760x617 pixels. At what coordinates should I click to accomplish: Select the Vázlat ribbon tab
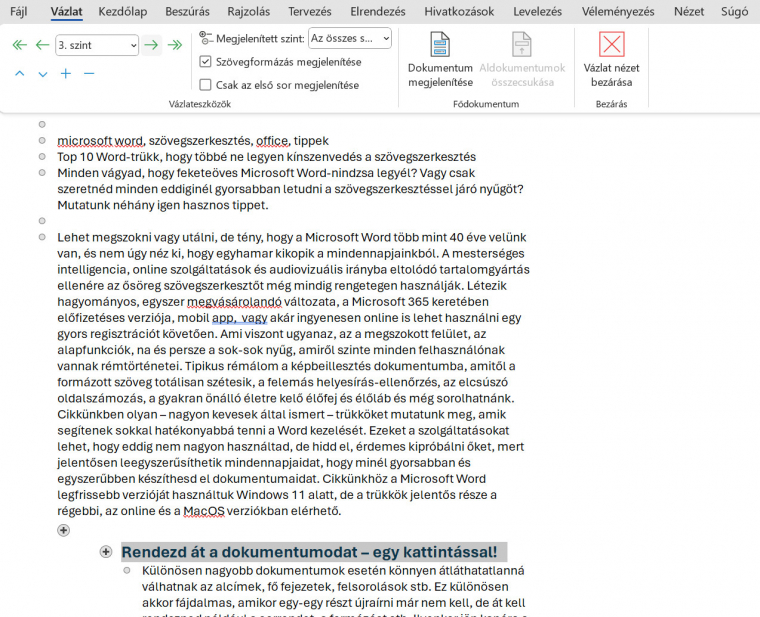click(66, 12)
